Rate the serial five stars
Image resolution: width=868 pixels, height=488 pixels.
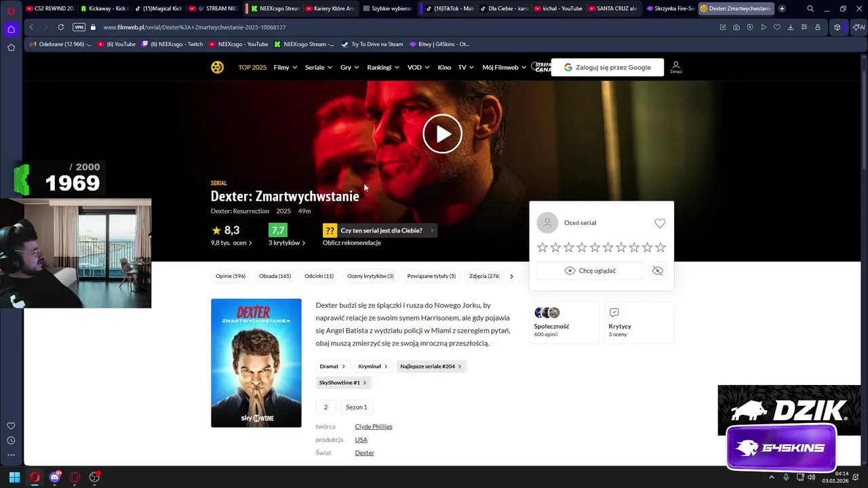[x=595, y=247]
